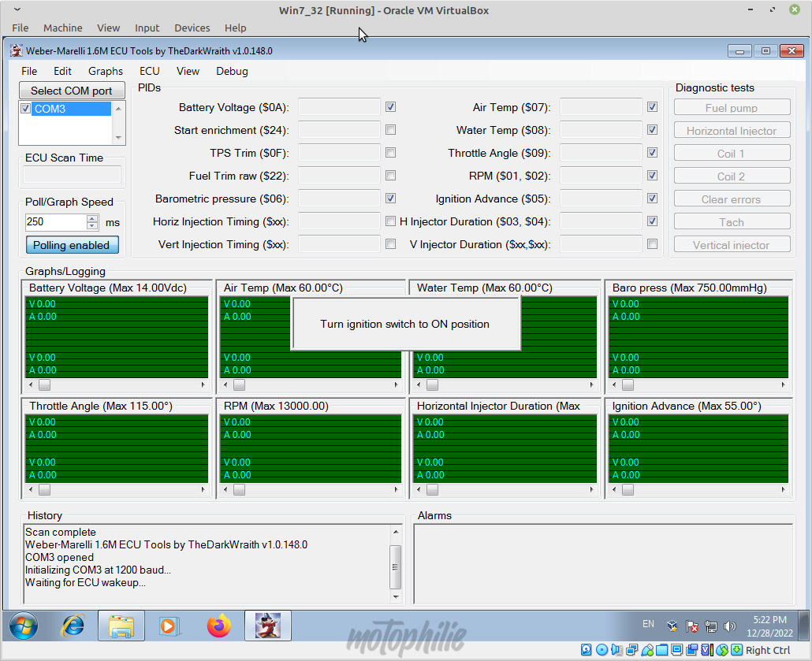Open the Debug menu
The width and height of the screenshot is (812, 661).
pyautogui.click(x=232, y=72)
